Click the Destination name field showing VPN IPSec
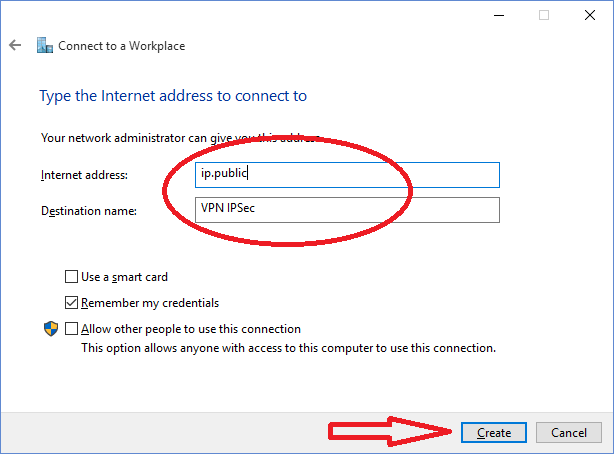 (347, 210)
